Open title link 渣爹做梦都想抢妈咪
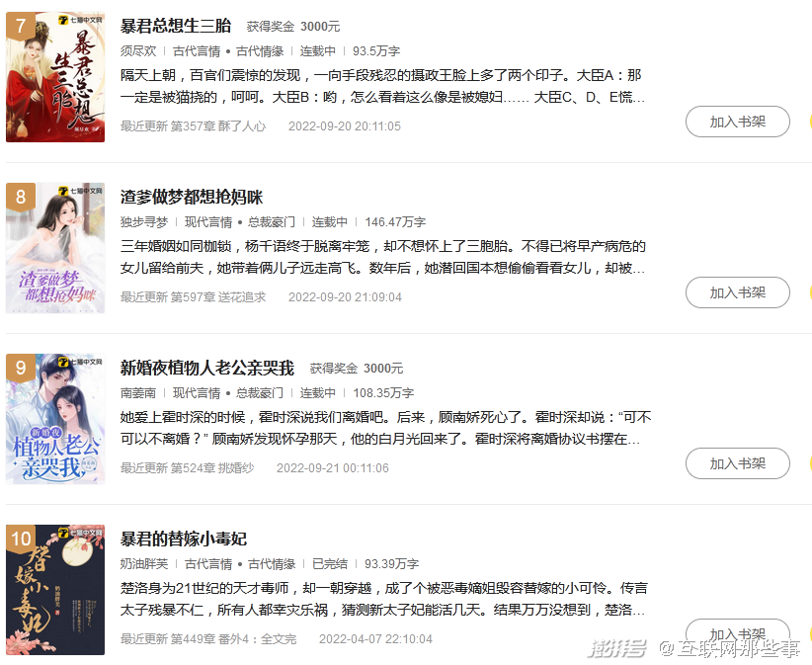 [x=192, y=197]
